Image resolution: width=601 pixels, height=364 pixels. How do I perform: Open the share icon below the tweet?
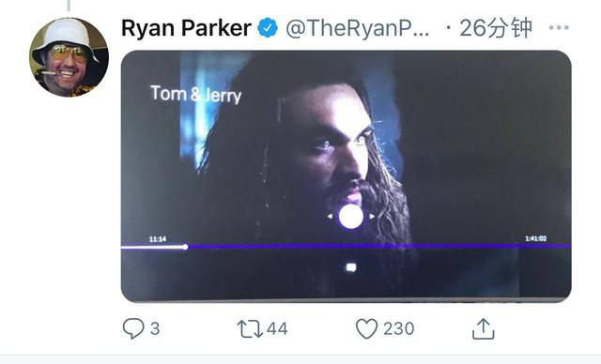click(483, 328)
